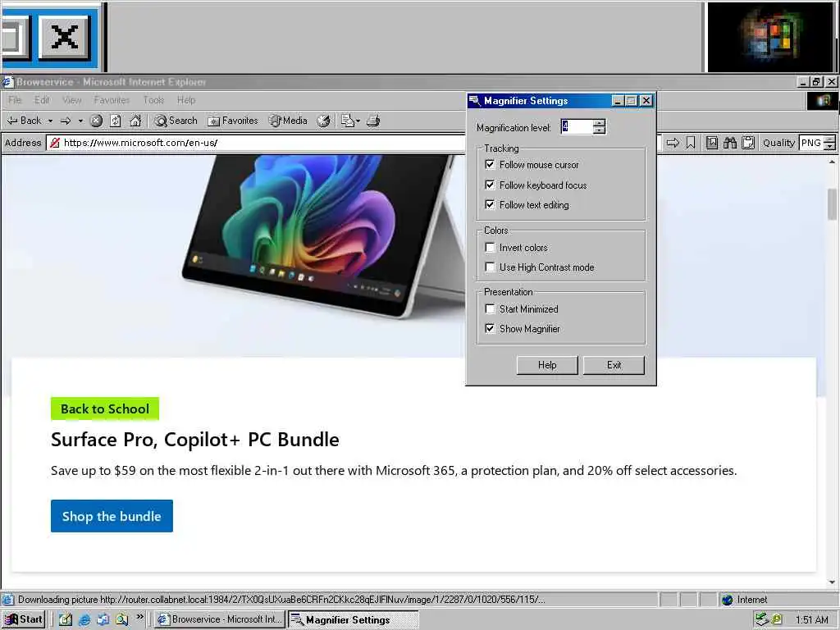The height and width of the screenshot is (630, 840).
Task: Click the scroll up arrow of page
Action: pyautogui.click(x=832, y=162)
